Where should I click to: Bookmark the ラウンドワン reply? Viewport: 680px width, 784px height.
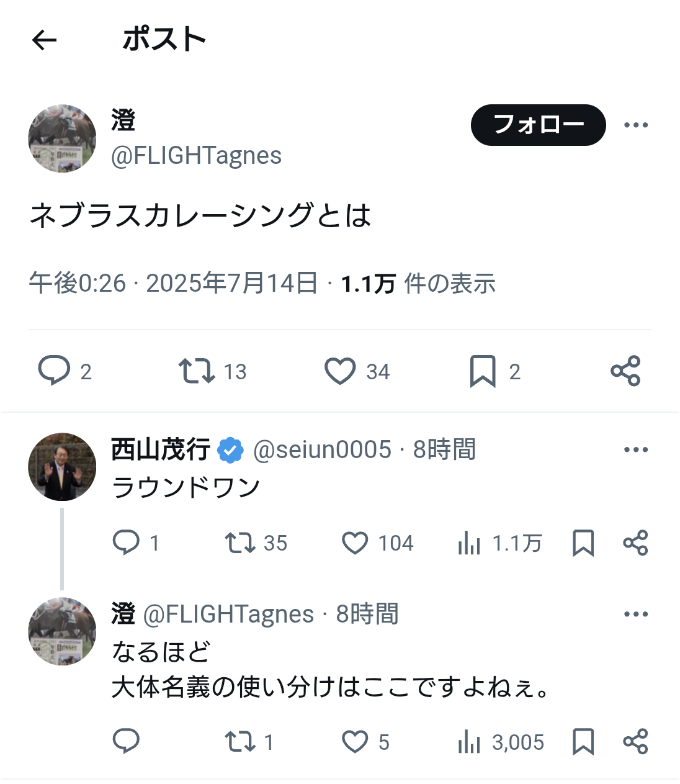tap(583, 543)
